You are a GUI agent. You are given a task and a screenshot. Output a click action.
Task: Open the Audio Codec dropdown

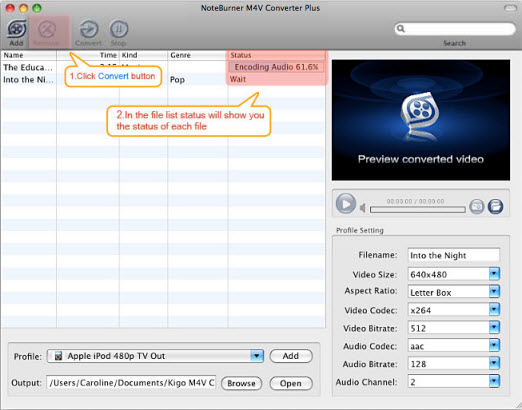(x=454, y=346)
